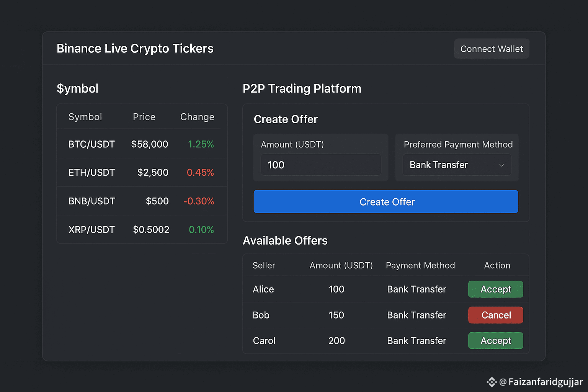
Task: Click the Create Offer card heading
Action: [286, 119]
